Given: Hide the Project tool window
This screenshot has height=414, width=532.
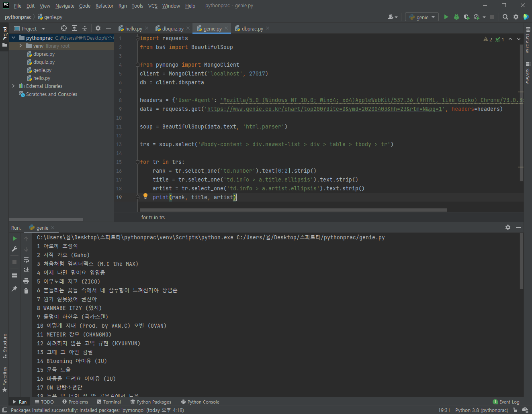Looking at the screenshot, I should point(108,28).
